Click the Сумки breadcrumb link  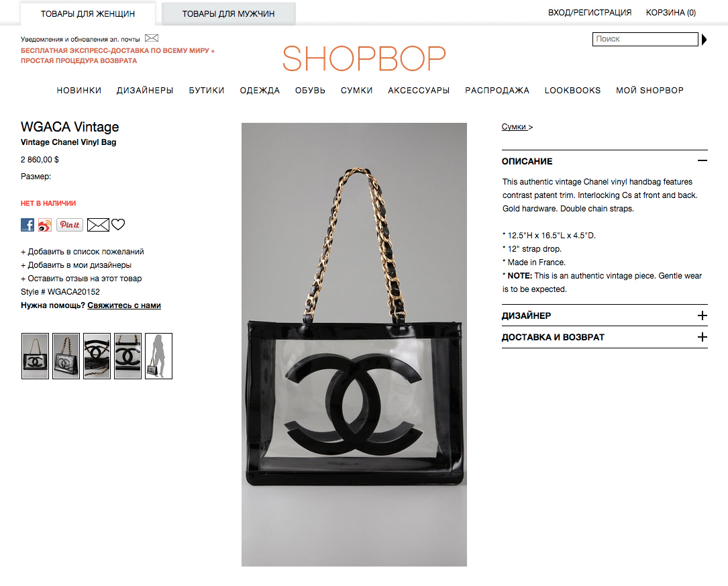coord(514,127)
